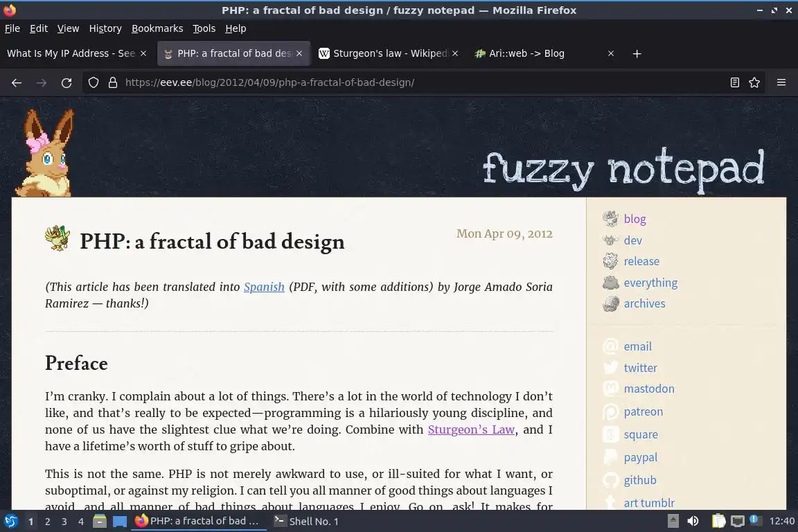Switch to Sturgeon's law Wikipedia tab

coord(390,53)
